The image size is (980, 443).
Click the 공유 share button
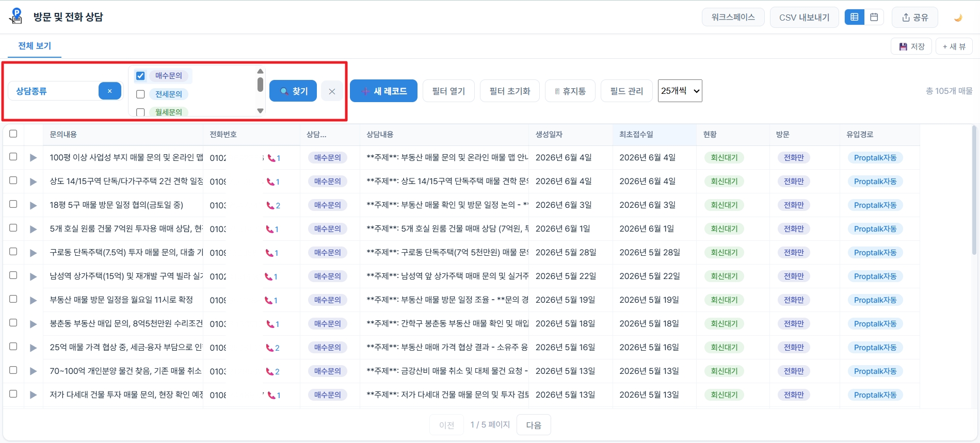915,18
